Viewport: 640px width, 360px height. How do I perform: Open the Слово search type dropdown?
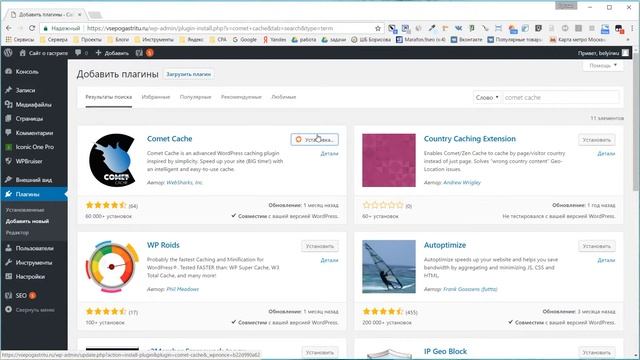pos(487,98)
